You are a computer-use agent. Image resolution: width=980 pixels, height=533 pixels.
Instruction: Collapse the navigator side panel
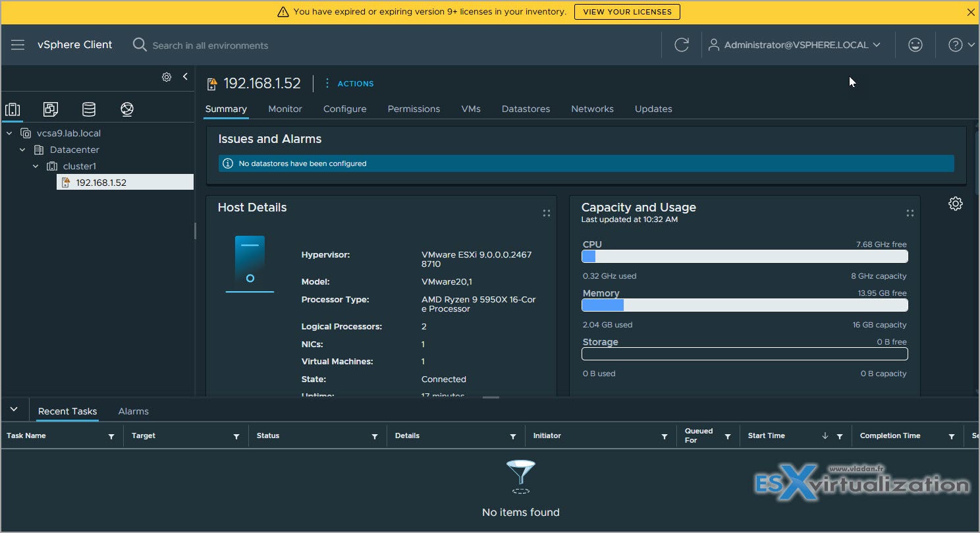click(185, 76)
